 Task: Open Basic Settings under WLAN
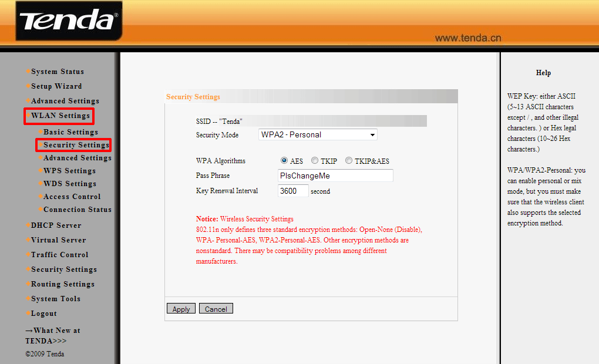tap(70, 132)
